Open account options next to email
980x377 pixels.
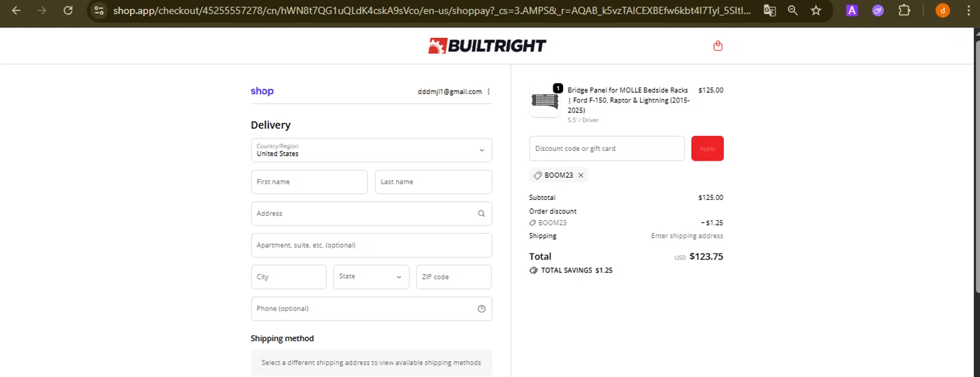489,91
